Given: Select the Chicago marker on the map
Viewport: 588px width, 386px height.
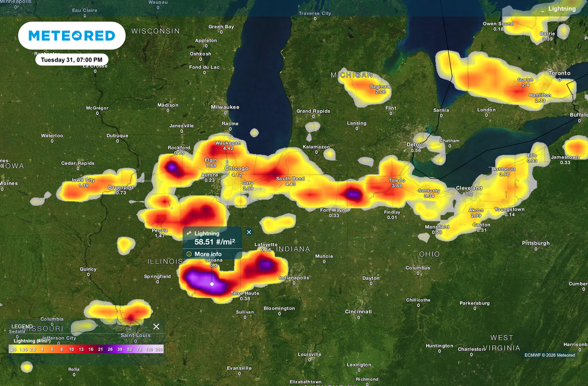Looking at the screenshot, I should click(237, 168).
